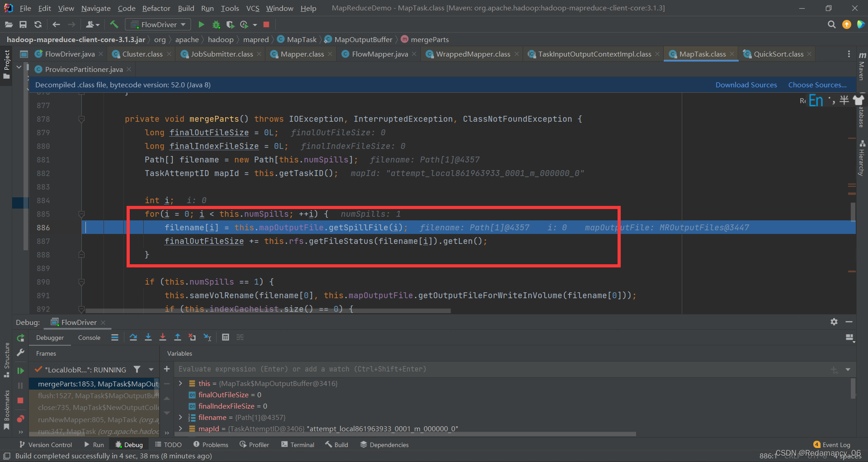Expand the 'mapId' variable node
This screenshot has width=868, height=462.
181,429
